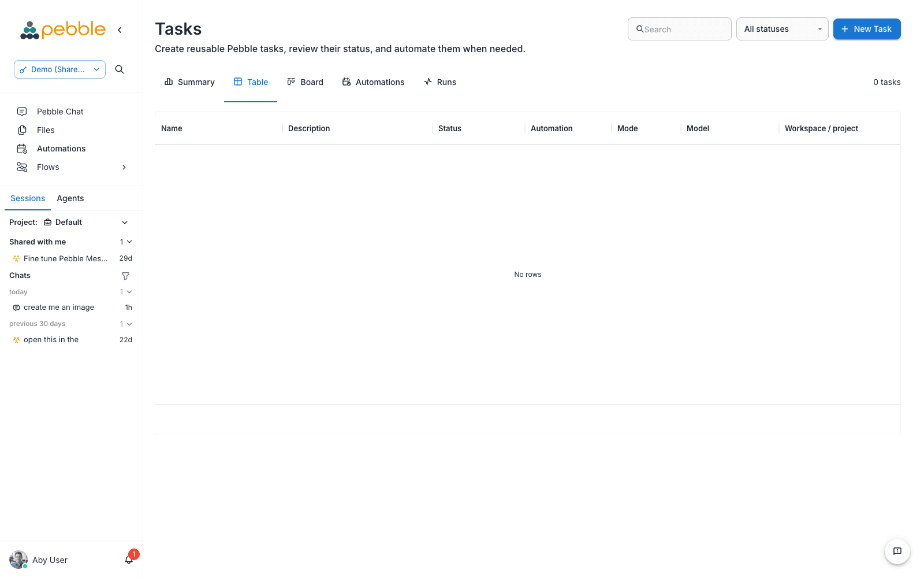Select the Sessions tab in sidebar
This screenshot has width=924, height=578.
click(x=28, y=198)
